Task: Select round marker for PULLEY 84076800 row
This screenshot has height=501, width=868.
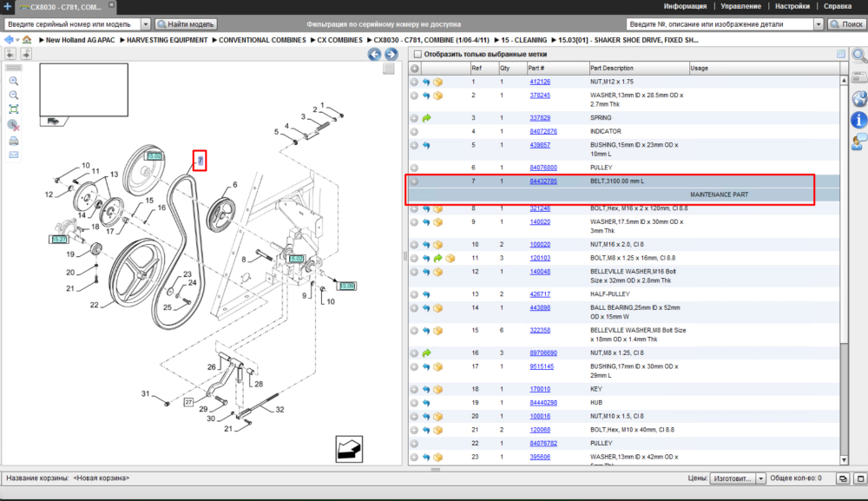Action: (414, 168)
